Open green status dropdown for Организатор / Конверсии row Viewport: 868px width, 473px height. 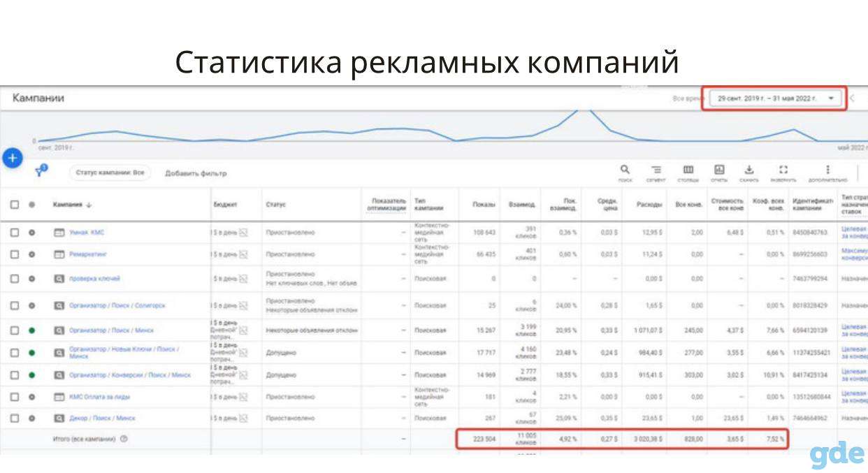coord(31,375)
